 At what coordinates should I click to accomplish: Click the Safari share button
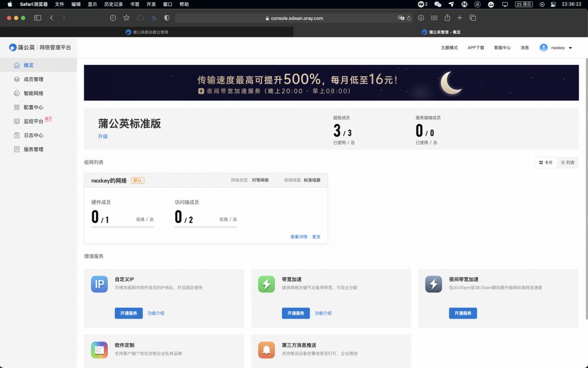(447, 18)
